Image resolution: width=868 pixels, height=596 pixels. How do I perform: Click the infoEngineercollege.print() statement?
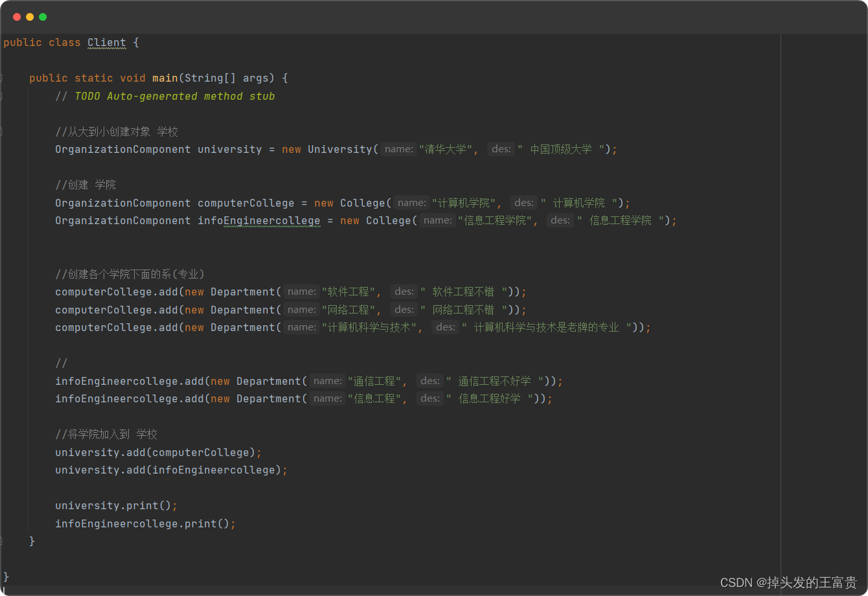point(146,524)
